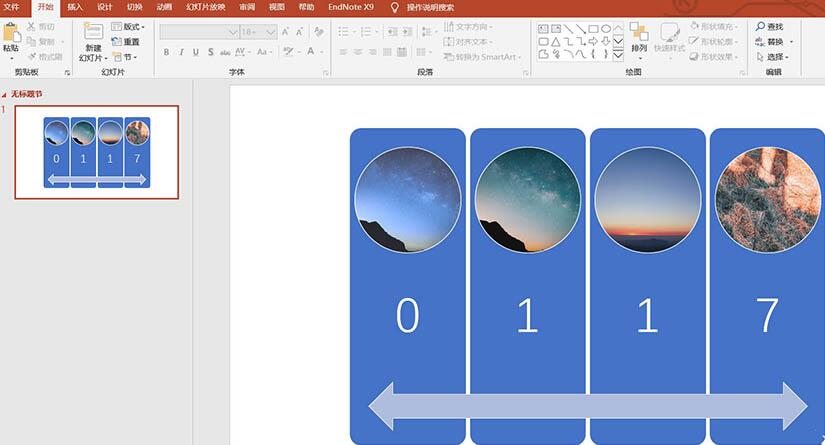Screen dimensions: 825x445
Task: Click the Select (选择) button
Action: tap(773, 57)
